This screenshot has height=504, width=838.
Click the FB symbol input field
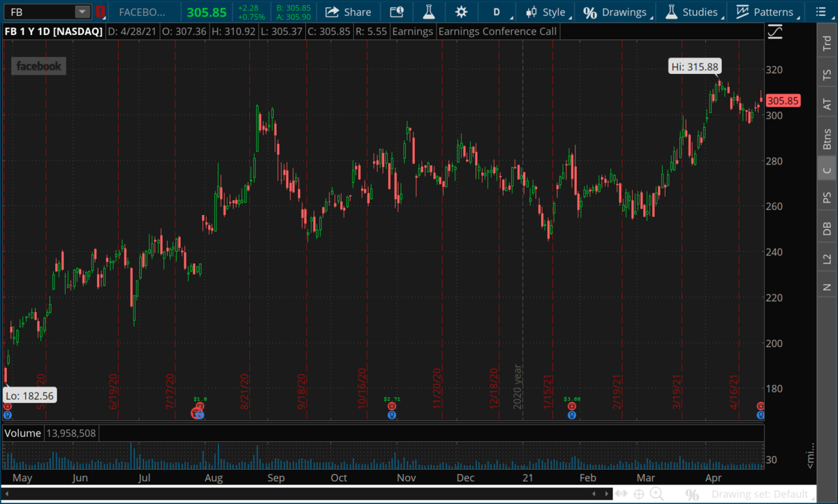coord(40,12)
